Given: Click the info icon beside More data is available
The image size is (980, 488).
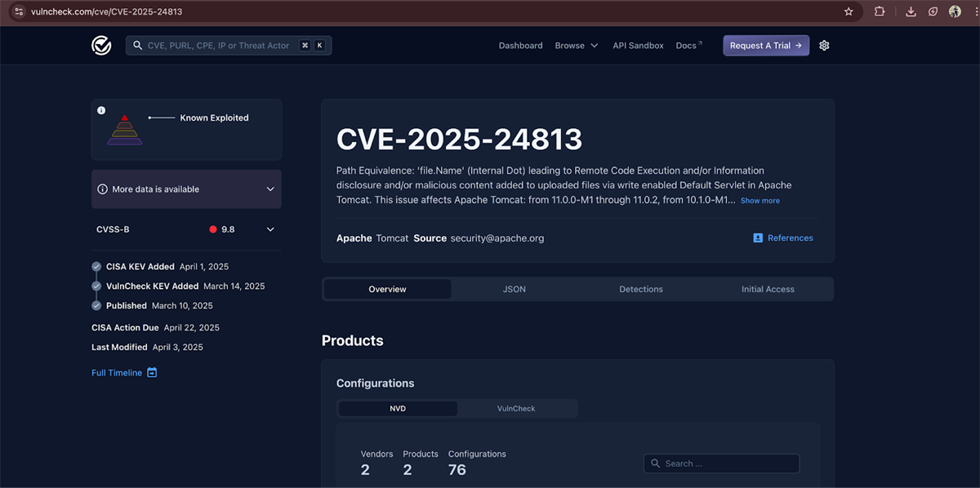Looking at the screenshot, I should tap(102, 189).
